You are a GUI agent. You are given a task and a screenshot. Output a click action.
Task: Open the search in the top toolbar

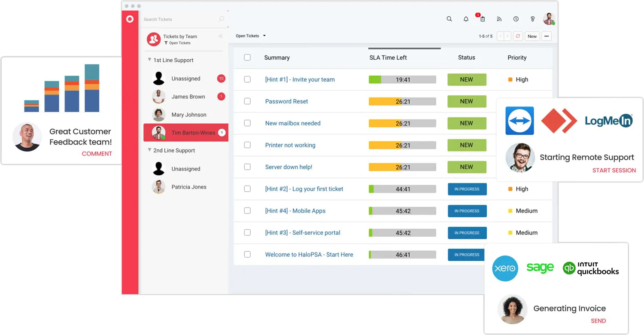click(x=449, y=19)
